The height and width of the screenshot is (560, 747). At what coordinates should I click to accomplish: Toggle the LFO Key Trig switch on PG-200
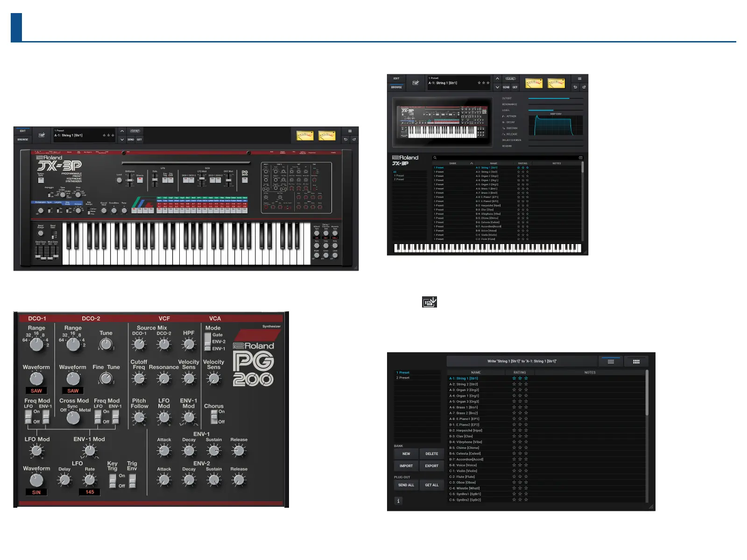pyautogui.click(x=113, y=481)
